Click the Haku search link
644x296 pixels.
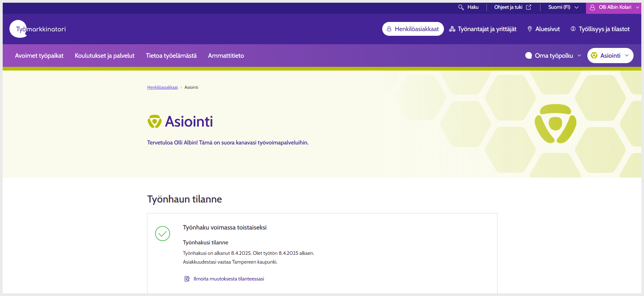(x=468, y=7)
